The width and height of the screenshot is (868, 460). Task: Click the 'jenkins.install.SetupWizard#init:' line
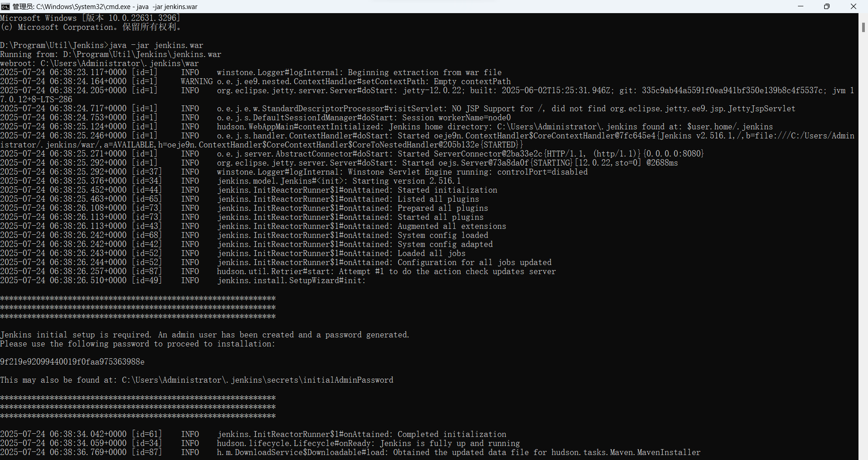pyautogui.click(x=183, y=280)
